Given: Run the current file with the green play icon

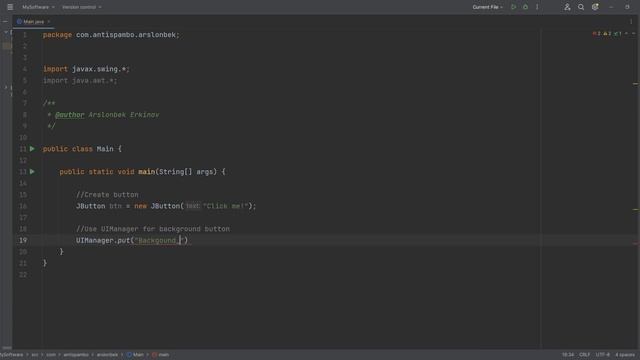Looking at the screenshot, I should 513,7.
